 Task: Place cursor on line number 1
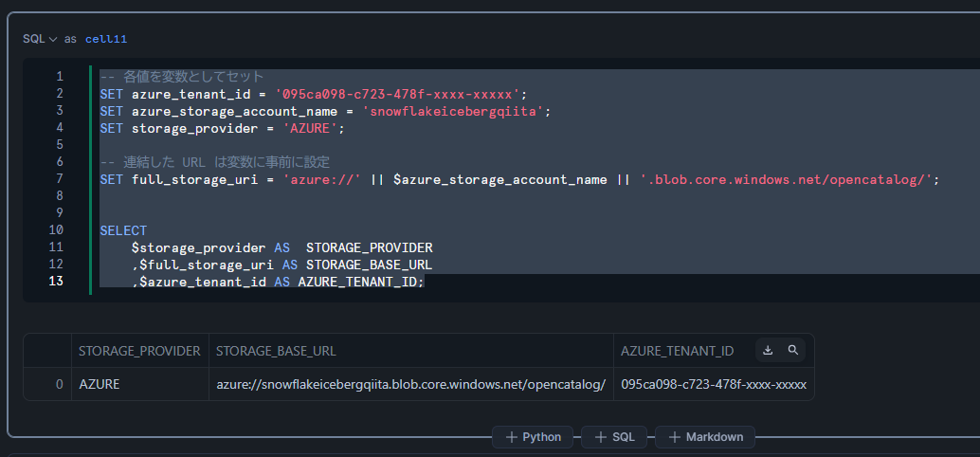tap(60, 76)
